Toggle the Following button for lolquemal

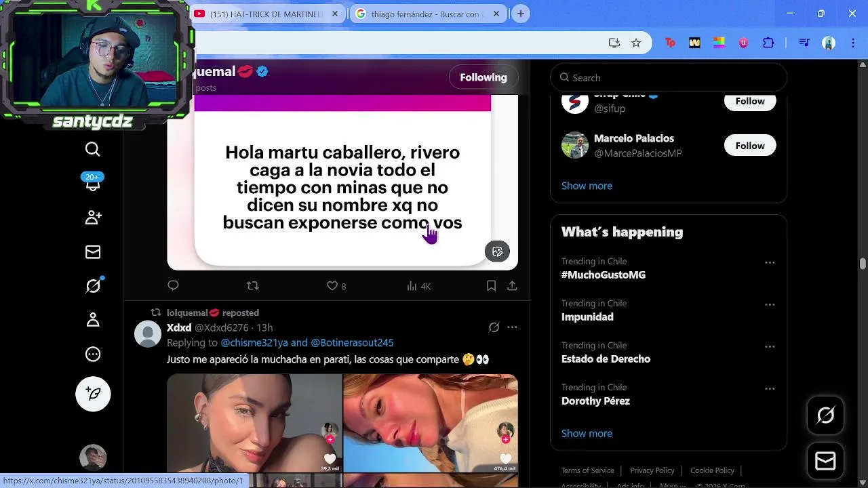point(484,77)
